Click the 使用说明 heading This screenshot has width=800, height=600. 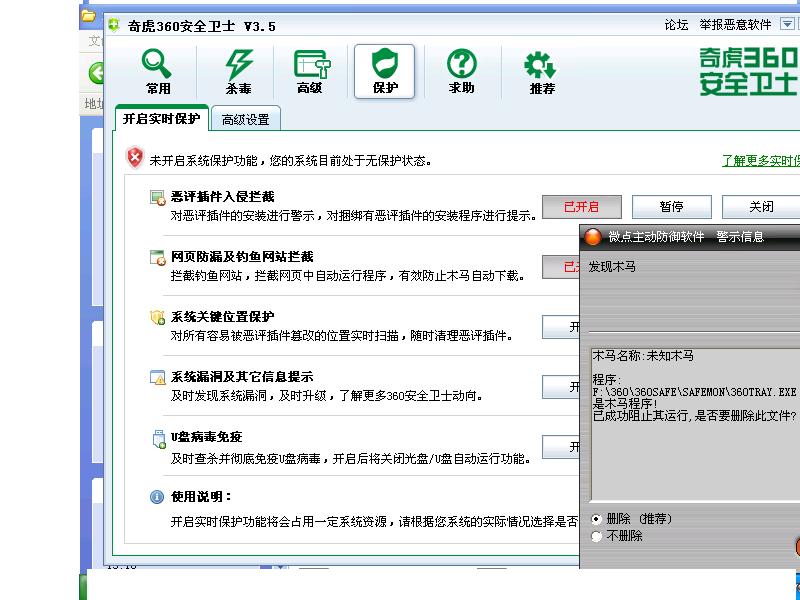click(201, 496)
